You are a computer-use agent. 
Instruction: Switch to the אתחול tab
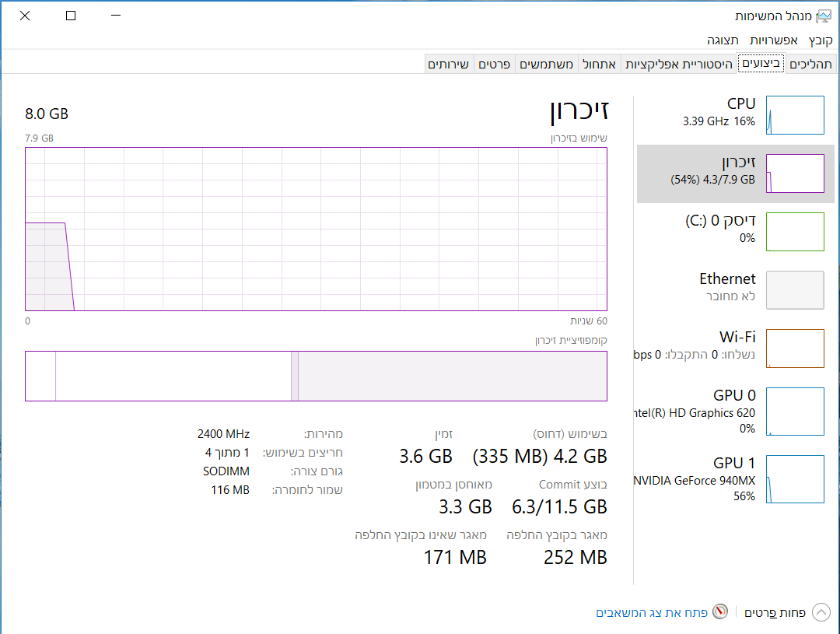coord(599,64)
